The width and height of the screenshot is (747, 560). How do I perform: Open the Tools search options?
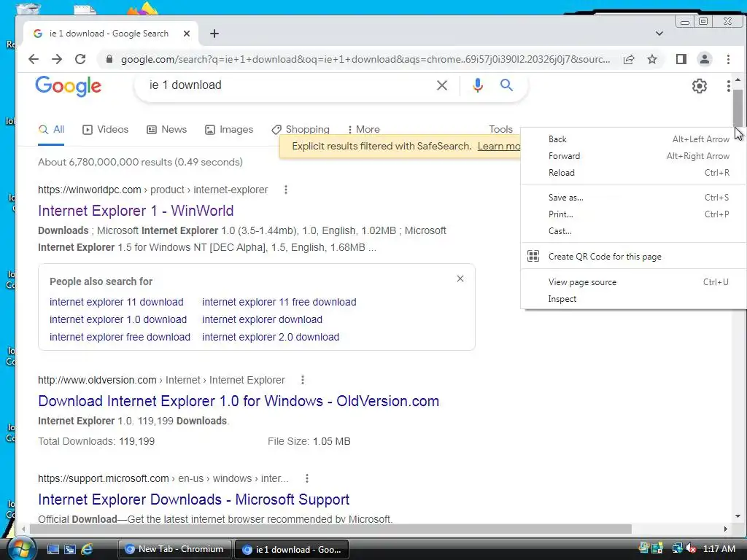pos(500,130)
